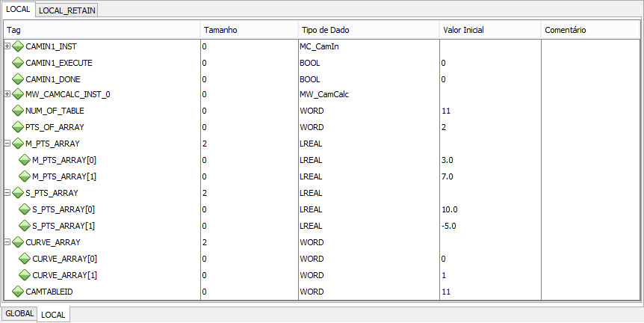Edit the initial value 10.0 of S_PTS_ARRAY[0]
The width and height of the screenshot is (644, 323).
[x=489, y=209]
